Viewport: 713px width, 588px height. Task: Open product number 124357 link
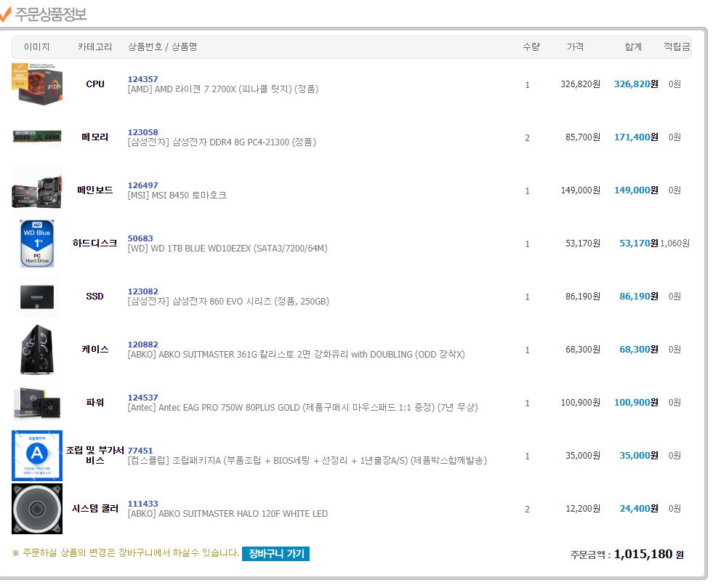click(142, 79)
